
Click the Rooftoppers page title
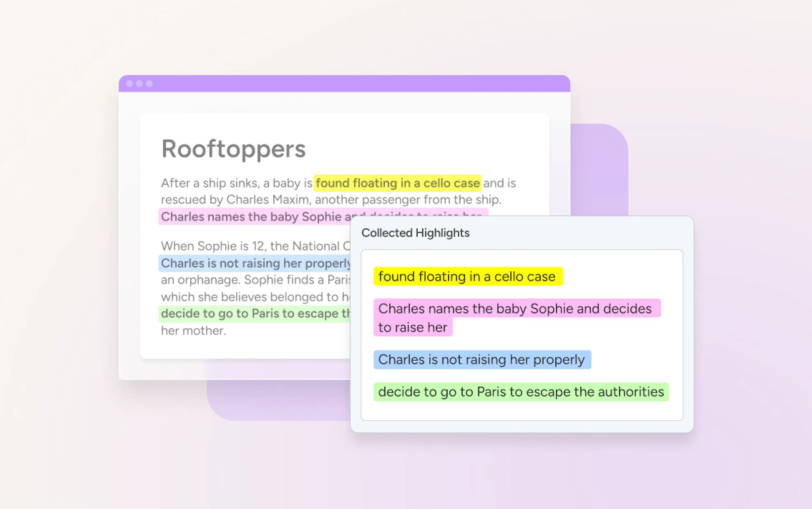pyautogui.click(x=233, y=149)
